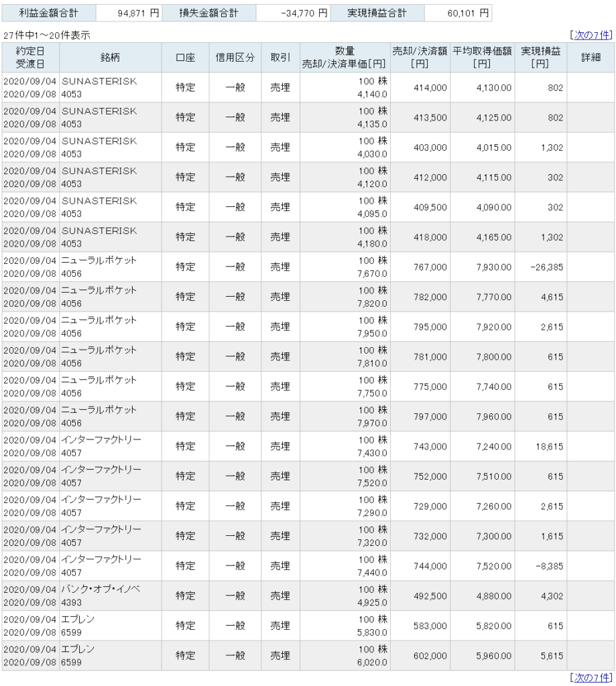Click the 詳細 column header
Image resolution: width=616 pixels, height=686 pixels.
coord(590,58)
